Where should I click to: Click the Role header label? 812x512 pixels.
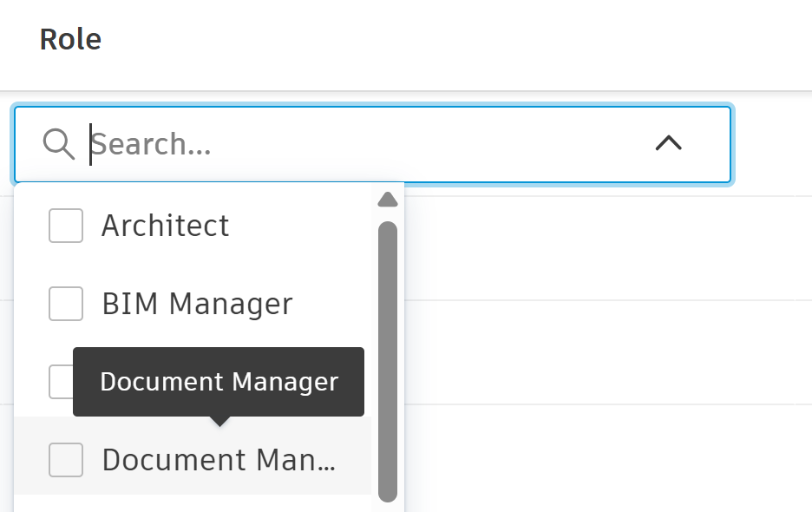tap(70, 38)
